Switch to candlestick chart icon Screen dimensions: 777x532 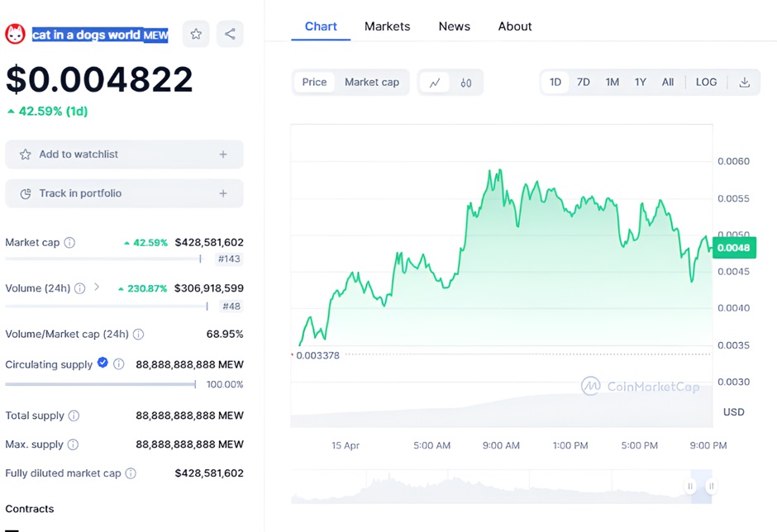coord(466,83)
